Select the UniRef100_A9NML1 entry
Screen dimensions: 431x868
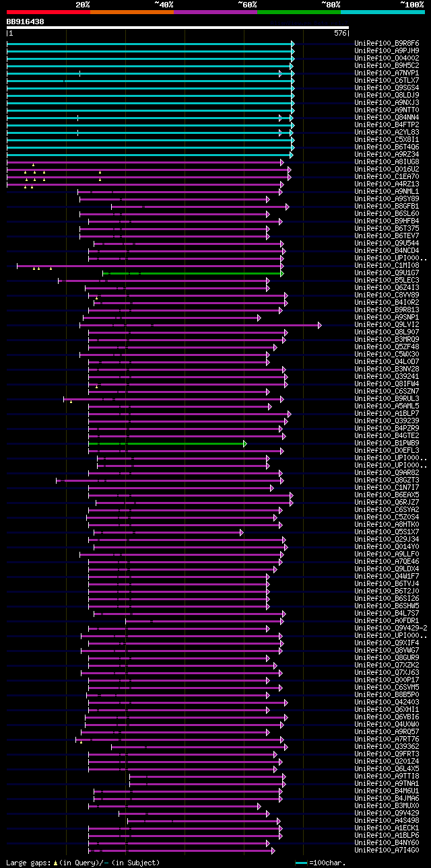click(387, 191)
